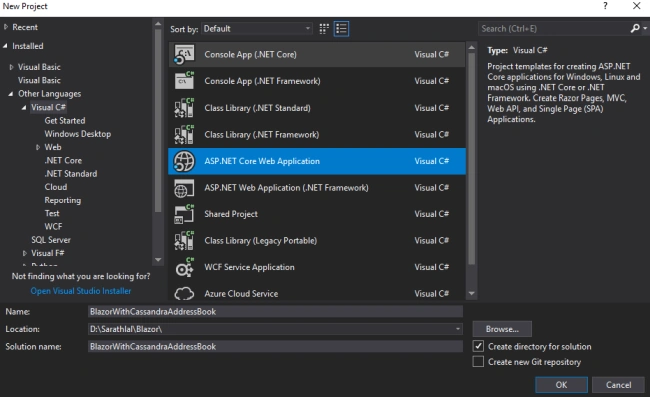The image size is (650, 397).
Task: Open the Location path dropdown arrow
Action: click(458, 329)
